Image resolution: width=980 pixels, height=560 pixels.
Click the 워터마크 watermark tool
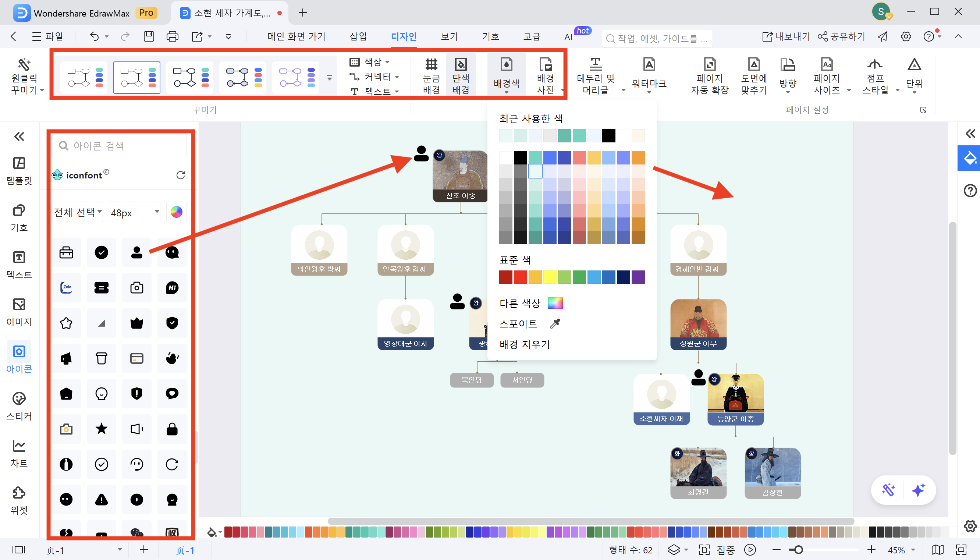[x=649, y=74]
